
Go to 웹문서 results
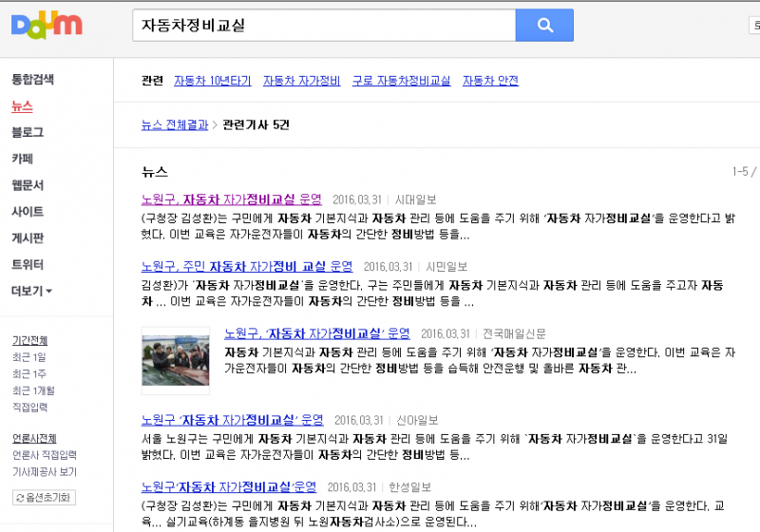[28, 185]
